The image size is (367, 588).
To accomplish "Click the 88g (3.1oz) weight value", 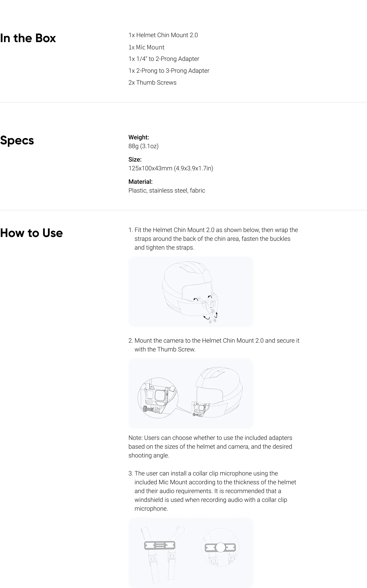I will [143, 146].
